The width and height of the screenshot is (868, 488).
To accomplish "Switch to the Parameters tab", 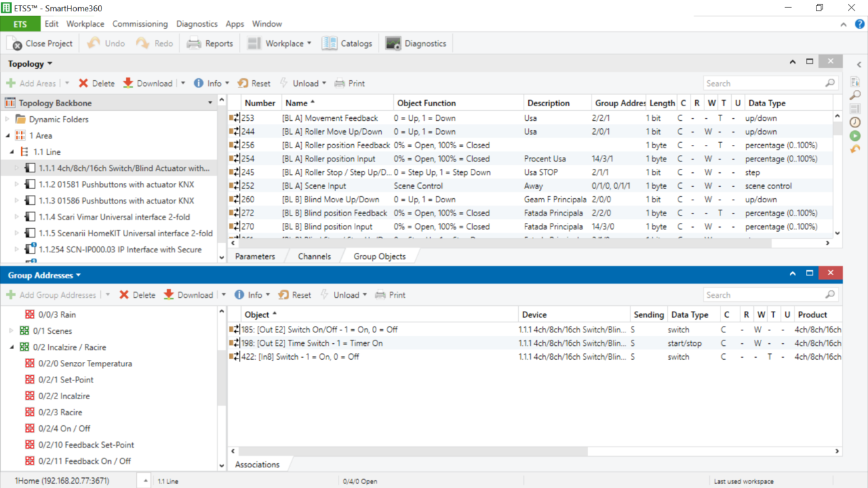I will click(x=255, y=256).
